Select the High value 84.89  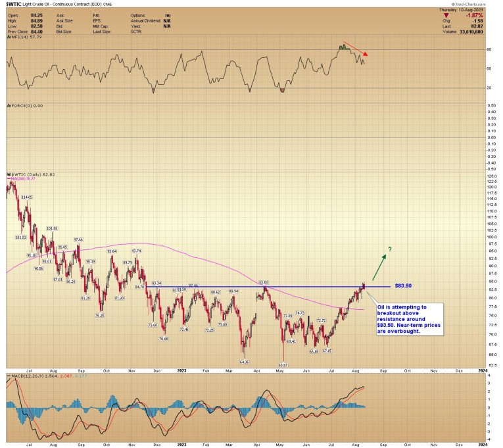pos(37,21)
